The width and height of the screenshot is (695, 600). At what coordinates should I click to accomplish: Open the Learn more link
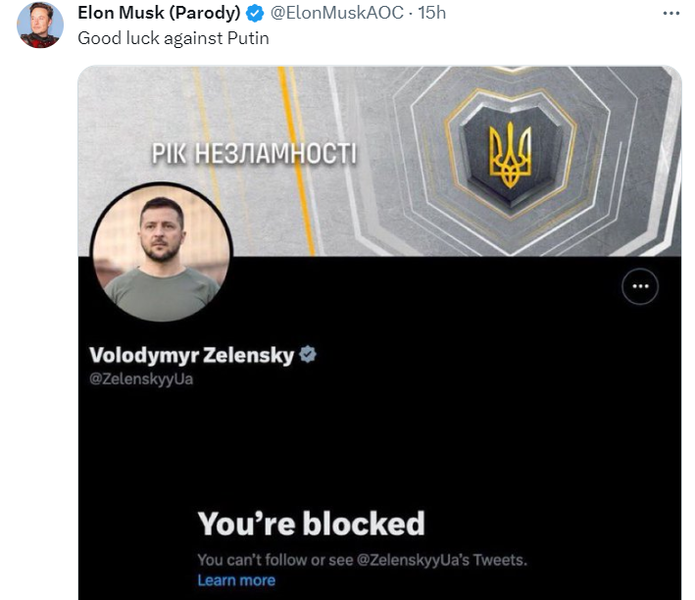pyautogui.click(x=236, y=580)
